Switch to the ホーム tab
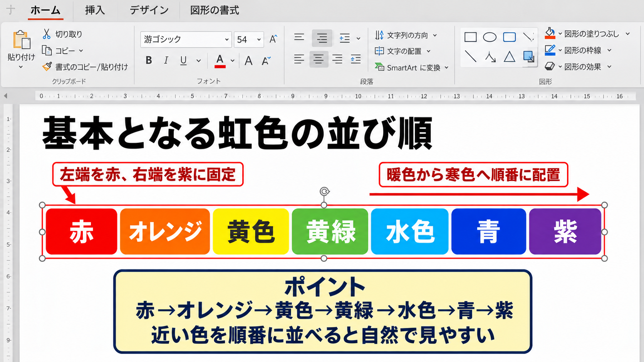Viewport: 644px width, 362px height. point(45,10)
